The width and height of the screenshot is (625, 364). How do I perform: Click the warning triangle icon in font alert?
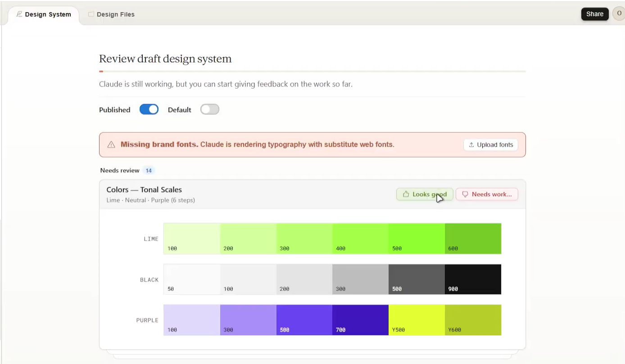click(x=111, y=145)
